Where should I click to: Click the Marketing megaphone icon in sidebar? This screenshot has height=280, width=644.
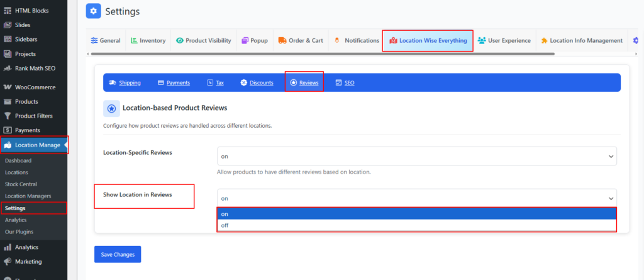8,262
